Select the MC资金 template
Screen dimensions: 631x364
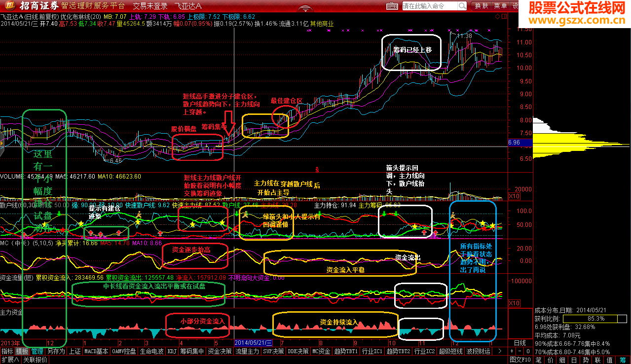[x=322, y=351]
